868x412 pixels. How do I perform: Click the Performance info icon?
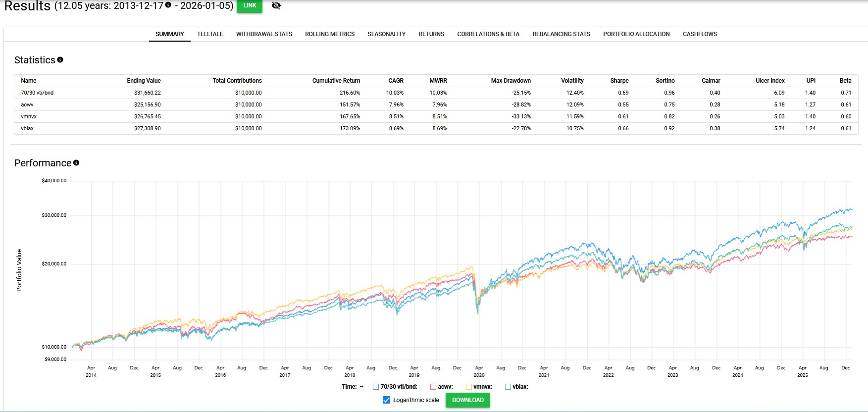(76, 163)
